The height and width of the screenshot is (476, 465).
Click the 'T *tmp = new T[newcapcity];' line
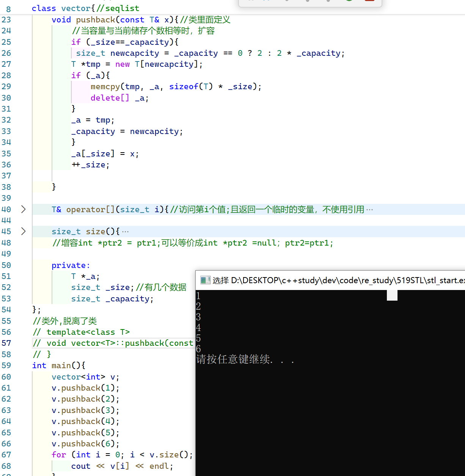coord(137,64)
